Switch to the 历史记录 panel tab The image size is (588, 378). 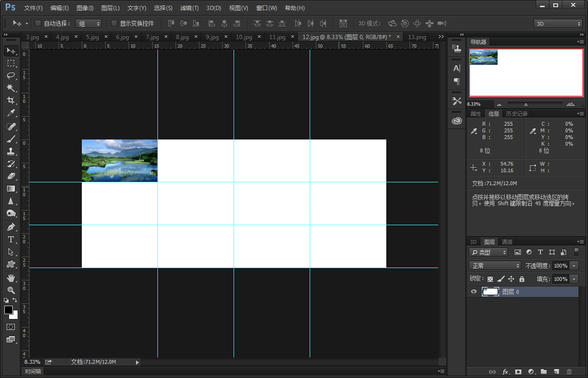pos(517,114)
